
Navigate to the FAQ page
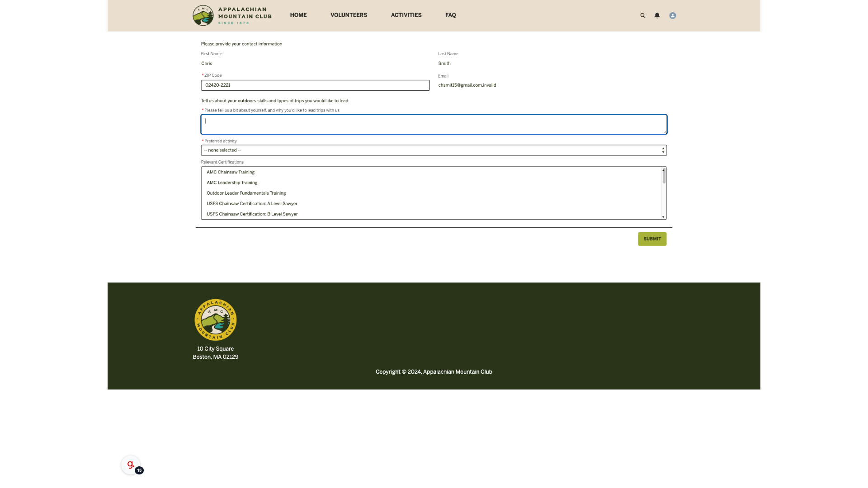coord(450,15)
